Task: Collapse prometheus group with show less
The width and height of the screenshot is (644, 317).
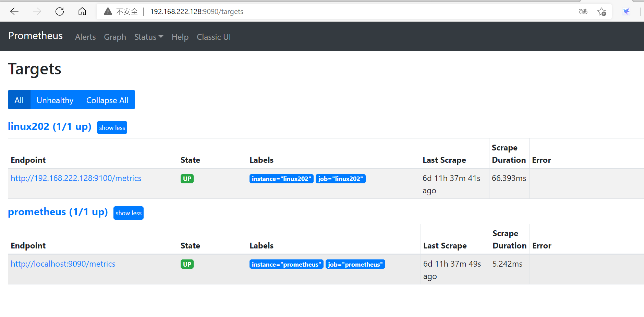Action: pos(129,213)
